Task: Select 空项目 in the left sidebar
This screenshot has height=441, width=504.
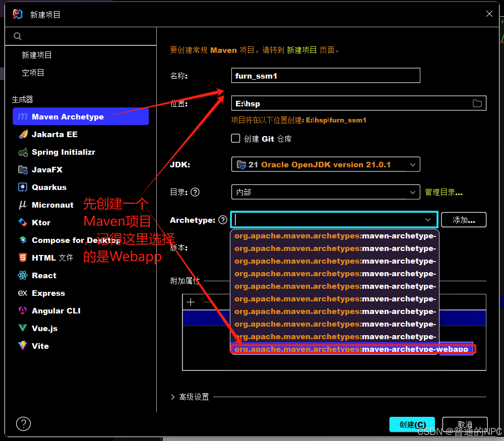Action: point(33,73)
